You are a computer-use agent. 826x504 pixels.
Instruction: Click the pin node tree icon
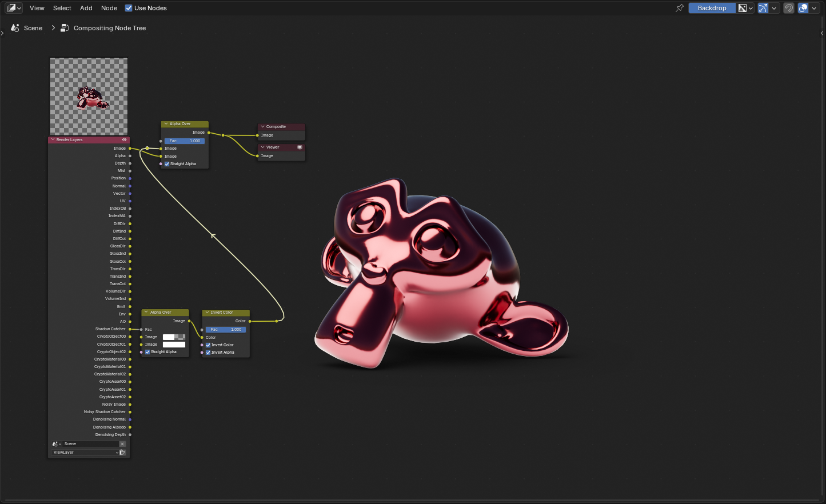coord(680,8)
